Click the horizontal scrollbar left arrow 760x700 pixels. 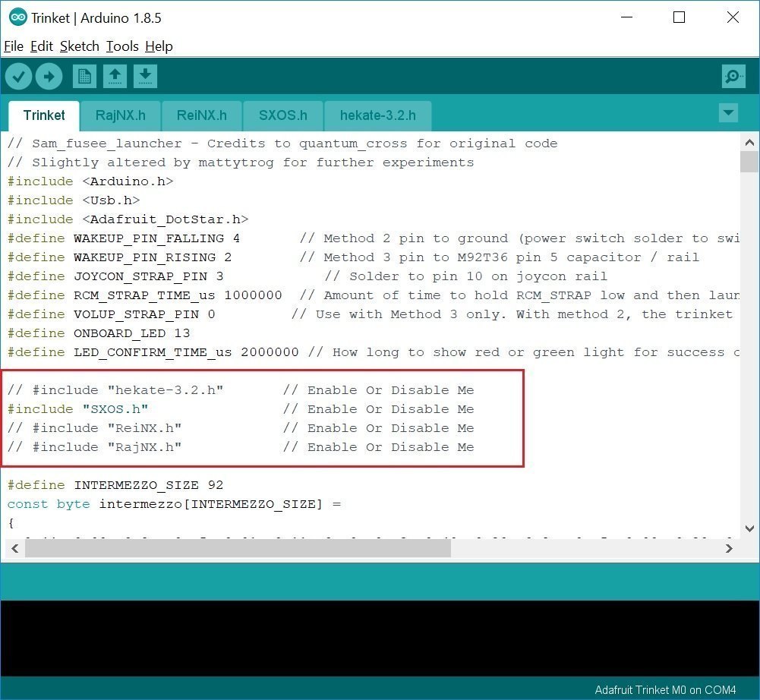[x=14, y=548]
